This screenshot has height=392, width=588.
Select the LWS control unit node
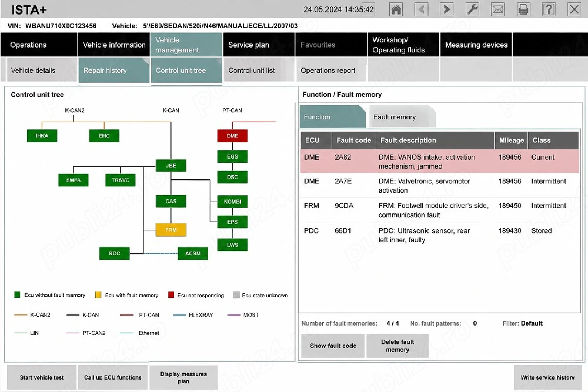pyautogui.click(x=232, y=244)
